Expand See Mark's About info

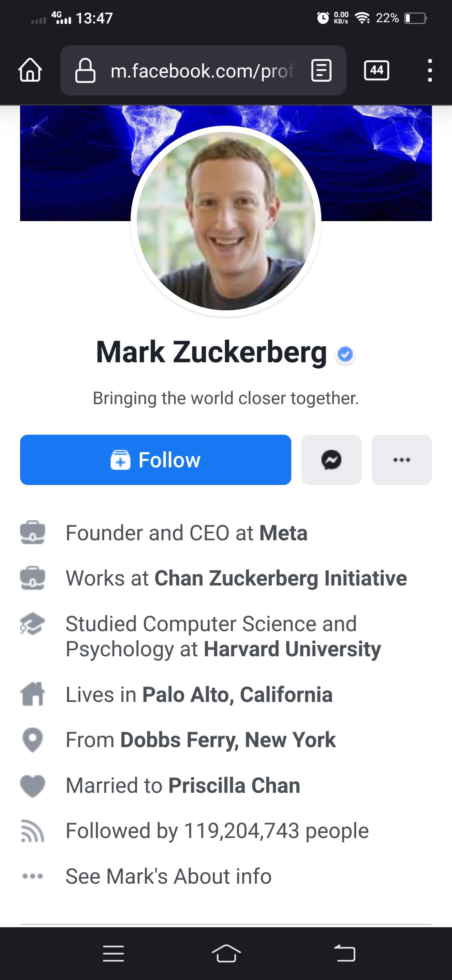click(x=168, y=876)
